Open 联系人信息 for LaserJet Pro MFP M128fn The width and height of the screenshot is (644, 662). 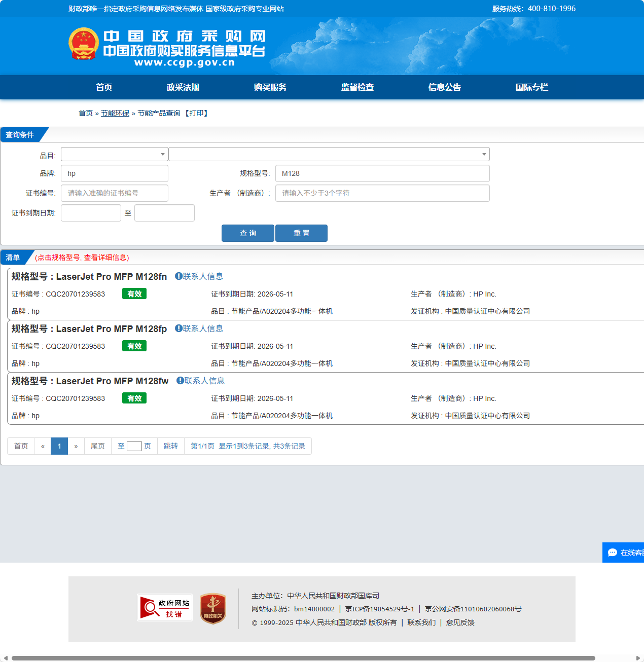(203, 276)
